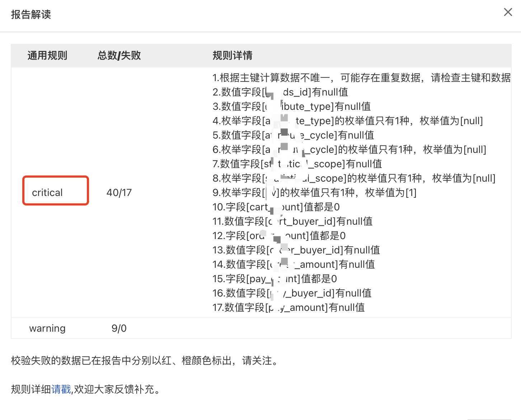Select rule 8 _scope enum value null line
Screen dimensions: 521x420
pyautogui.click(x=354, y=178)
